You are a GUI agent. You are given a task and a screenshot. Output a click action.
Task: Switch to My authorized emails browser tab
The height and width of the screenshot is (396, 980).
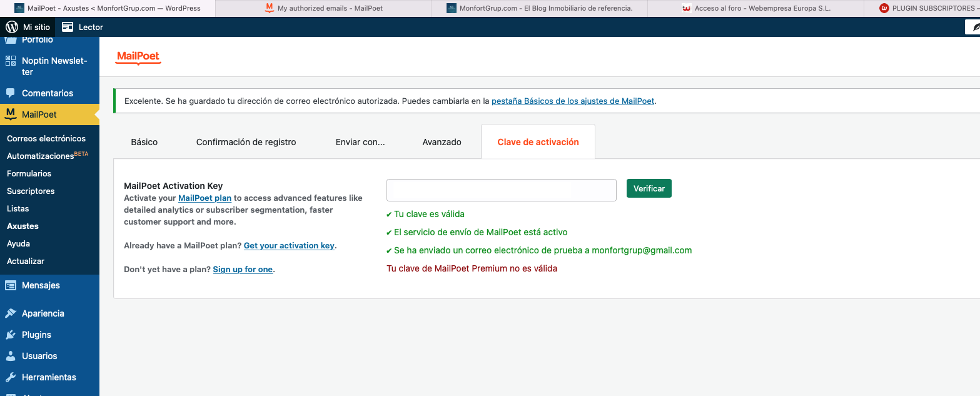(x=323, y=8)
